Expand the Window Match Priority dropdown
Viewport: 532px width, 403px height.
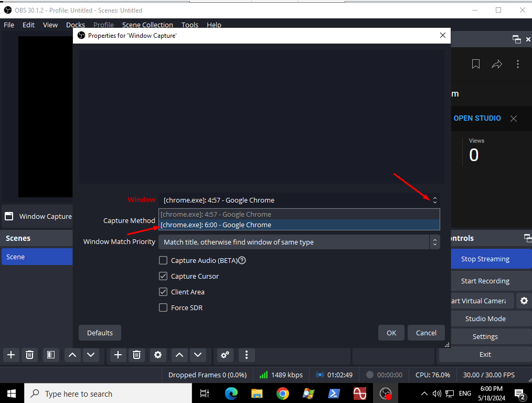(434, 242)
